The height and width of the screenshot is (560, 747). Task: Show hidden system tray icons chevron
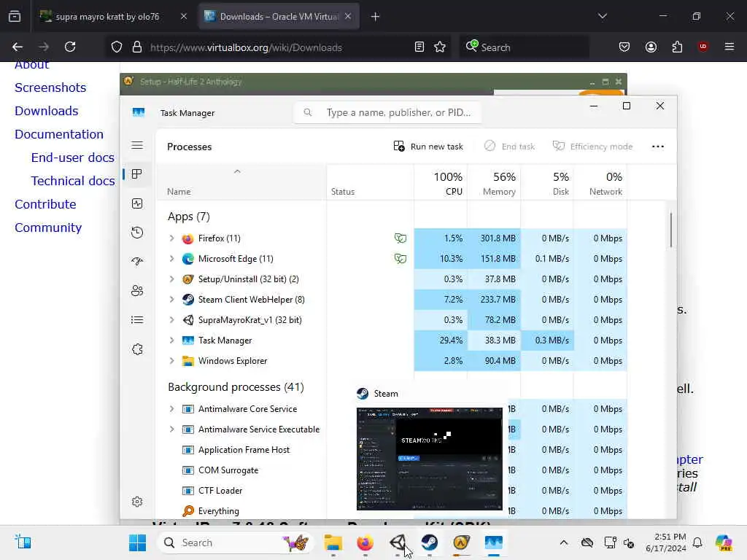(x=564, y=542)
